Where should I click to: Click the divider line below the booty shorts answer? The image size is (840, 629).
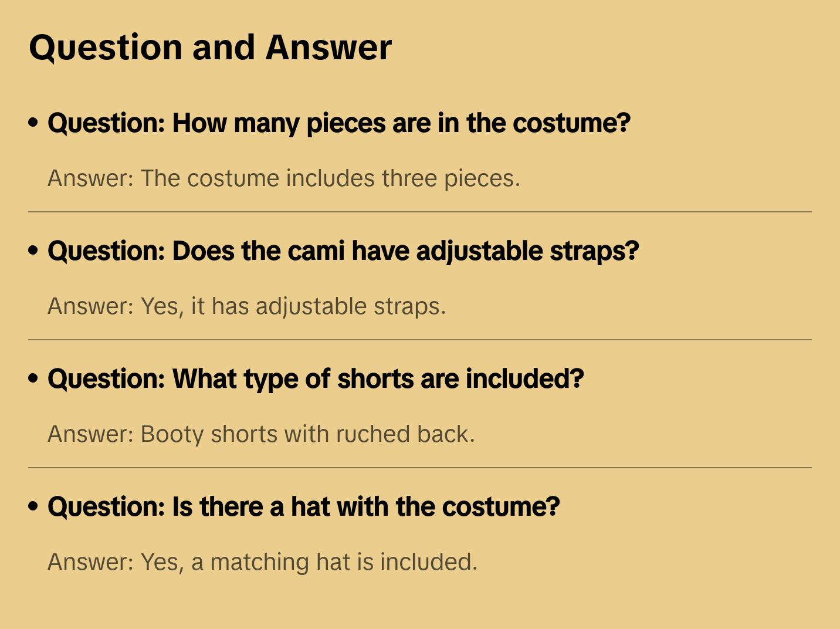[x=420, y=468]
